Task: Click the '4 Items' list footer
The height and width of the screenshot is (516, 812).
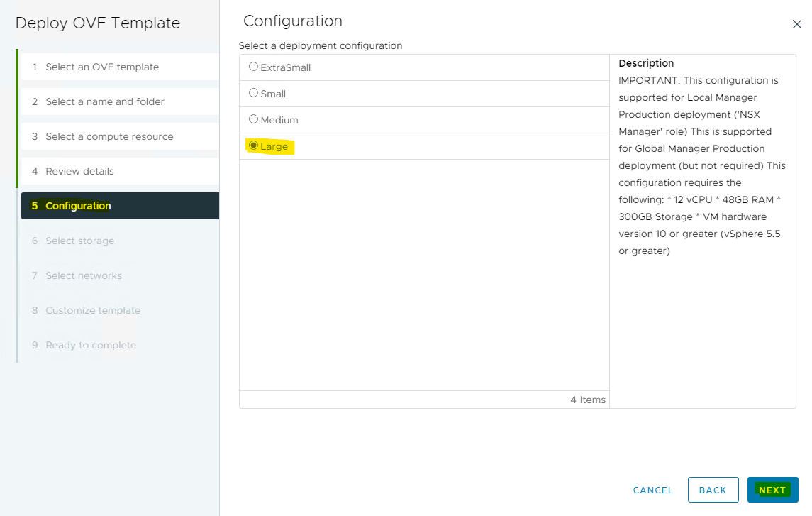Action: point(587,400)
